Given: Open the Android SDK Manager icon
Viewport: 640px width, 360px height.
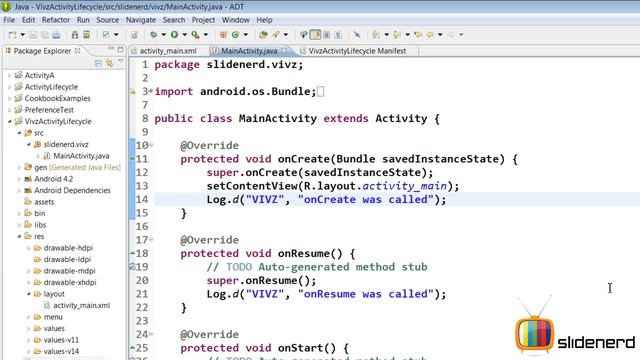Looking at the screenshot, I should coord(75,35).
